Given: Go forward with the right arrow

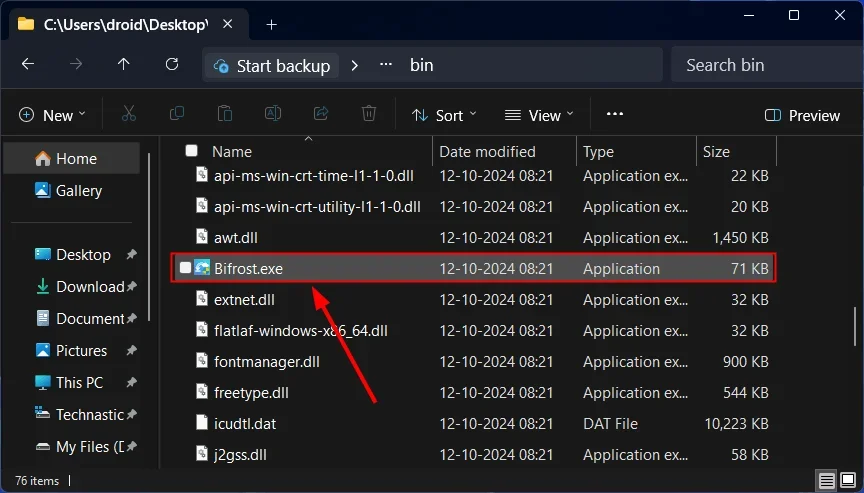Looking at the screenshot, I should (75, 64).
